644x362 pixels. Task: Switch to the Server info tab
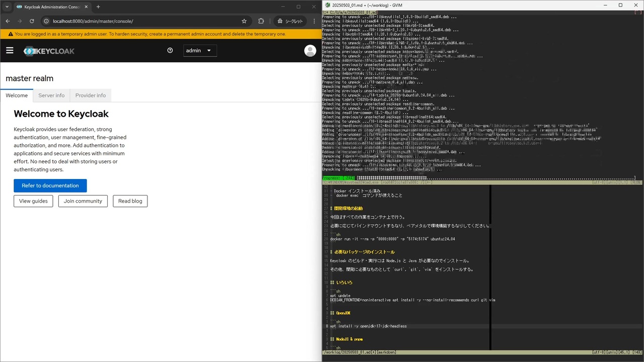click(51, 96)
